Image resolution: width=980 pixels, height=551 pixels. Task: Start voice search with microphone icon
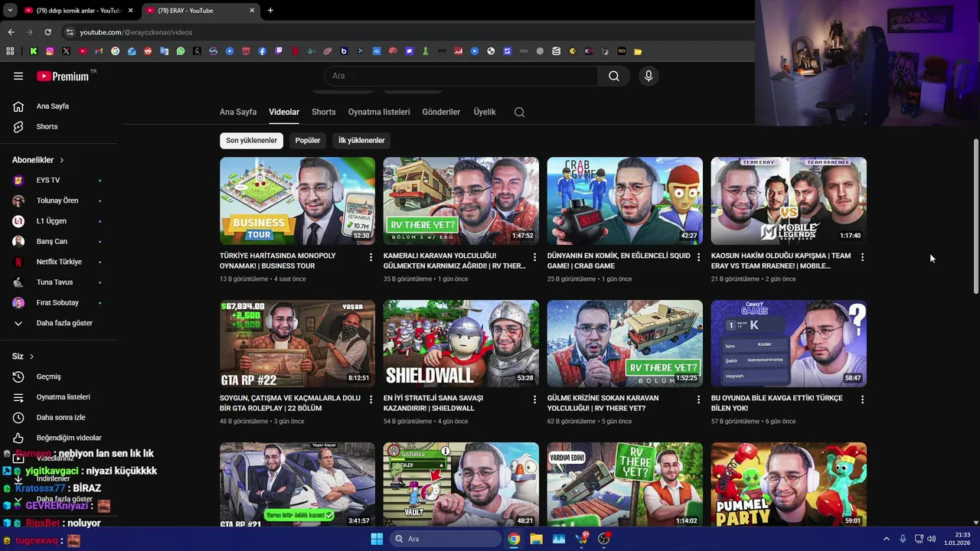[648, 76]
